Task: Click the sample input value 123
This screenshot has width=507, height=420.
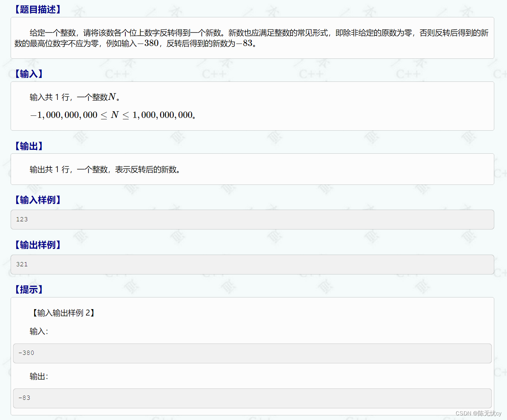Action: 22,219
